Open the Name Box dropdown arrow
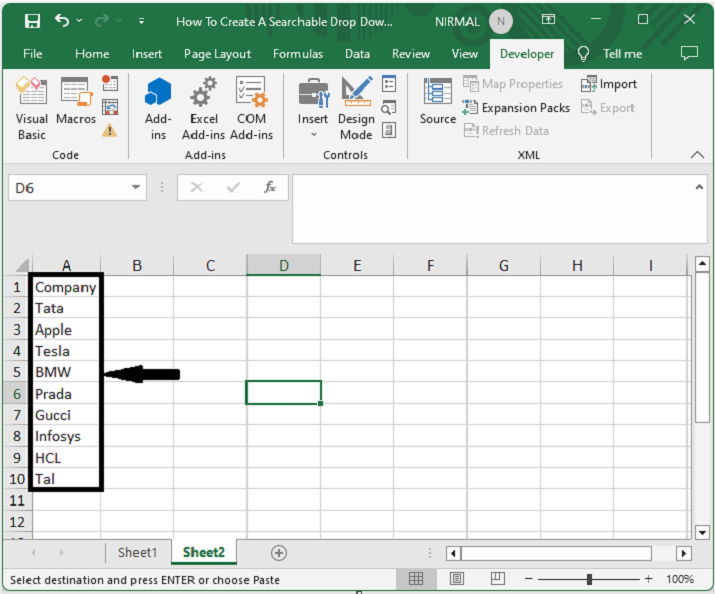 point(135,187)
